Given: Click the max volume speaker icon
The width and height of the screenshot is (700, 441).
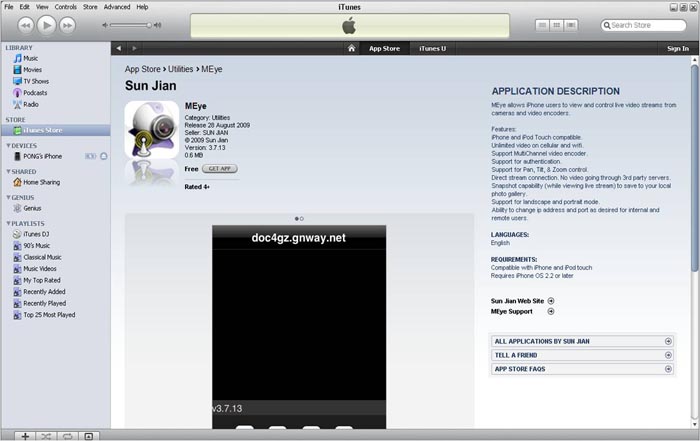Looking at the screenshot, I should [x=157, y=25].
